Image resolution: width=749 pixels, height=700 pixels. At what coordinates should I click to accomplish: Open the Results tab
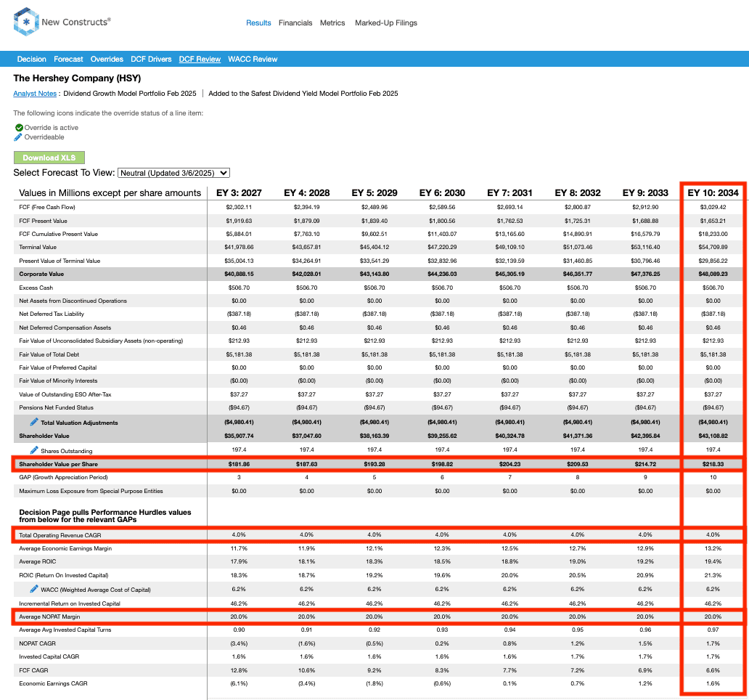258,23
